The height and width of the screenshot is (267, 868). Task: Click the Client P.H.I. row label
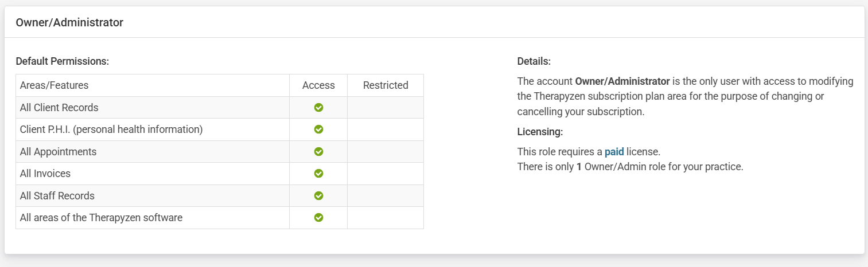click(111, 129)
